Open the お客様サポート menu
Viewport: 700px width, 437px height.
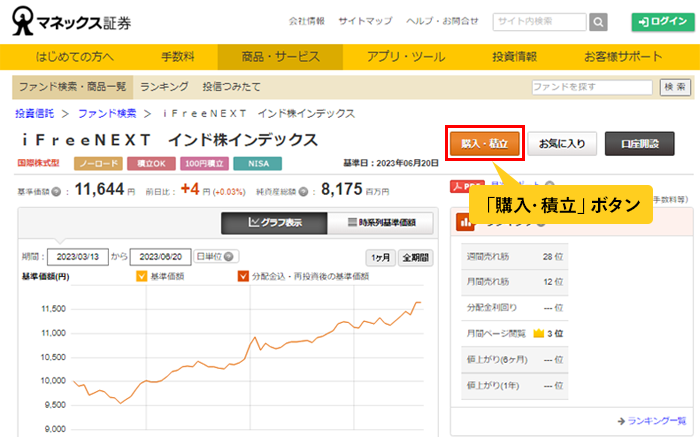[623, 57]
